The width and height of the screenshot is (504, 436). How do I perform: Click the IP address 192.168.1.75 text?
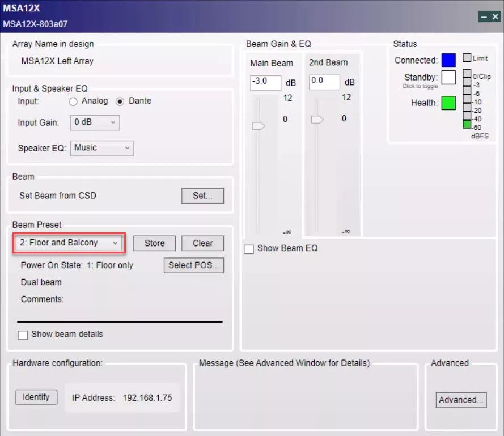point(147,398)
